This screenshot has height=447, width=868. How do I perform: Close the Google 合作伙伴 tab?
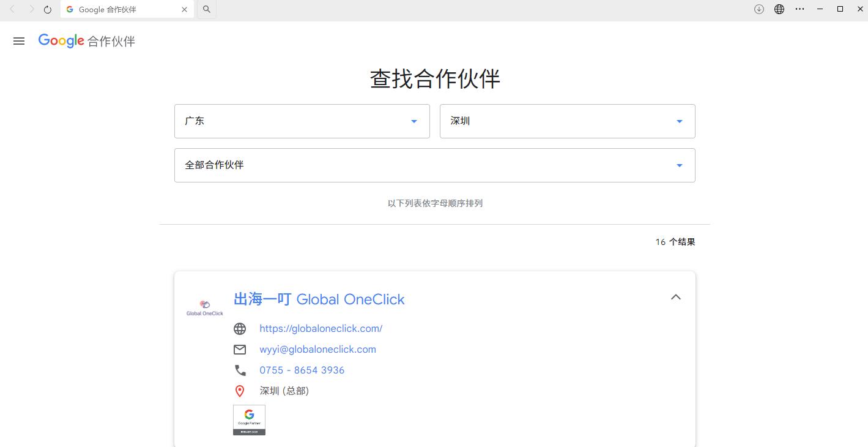185,10
